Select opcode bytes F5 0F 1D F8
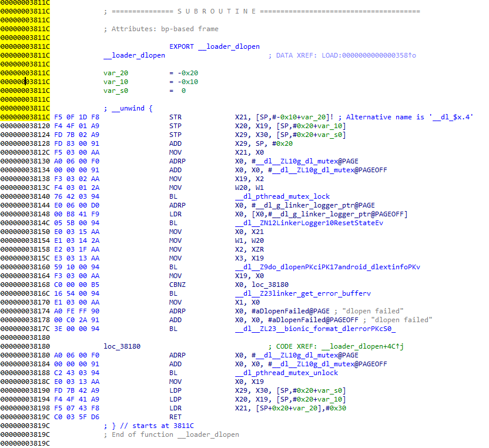The height and width of the screenshot is (448, 489). [77, 118]
